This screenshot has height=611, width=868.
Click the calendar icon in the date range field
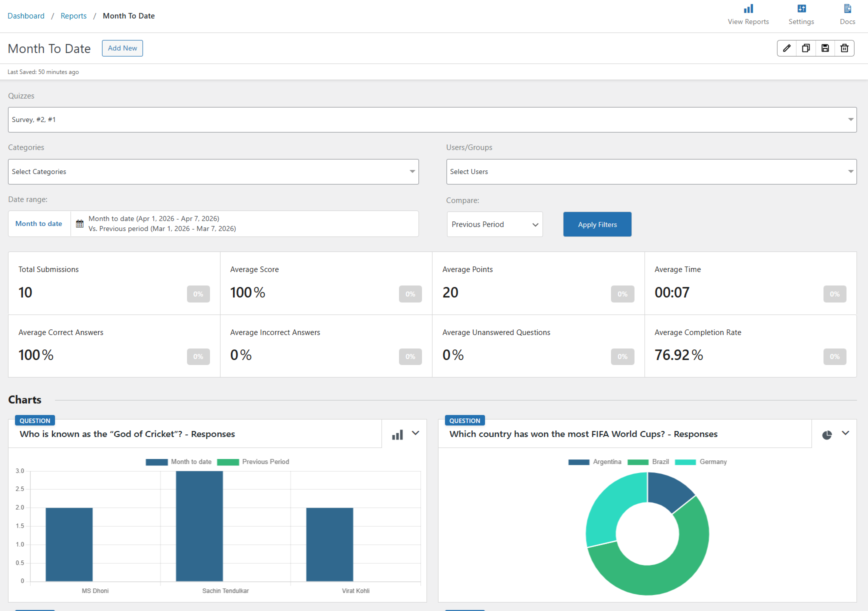pos(79,223)
